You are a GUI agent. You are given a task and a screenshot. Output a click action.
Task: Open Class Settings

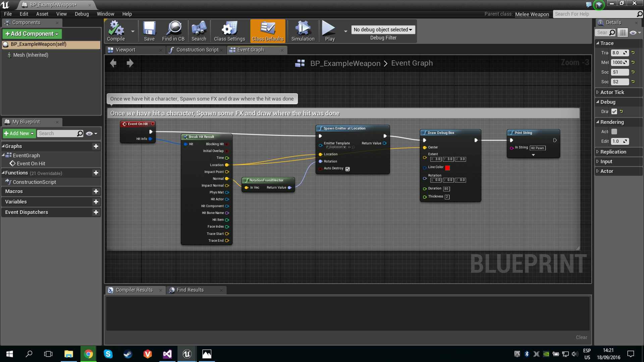(x=229, y=31)
